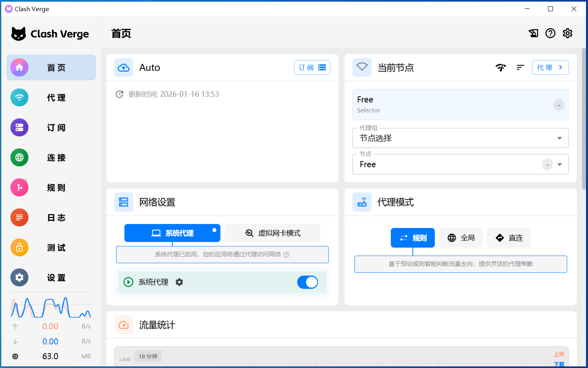Screen dimensions: 588x368
Task: Open the node Free dropdown
Action: 560,164
